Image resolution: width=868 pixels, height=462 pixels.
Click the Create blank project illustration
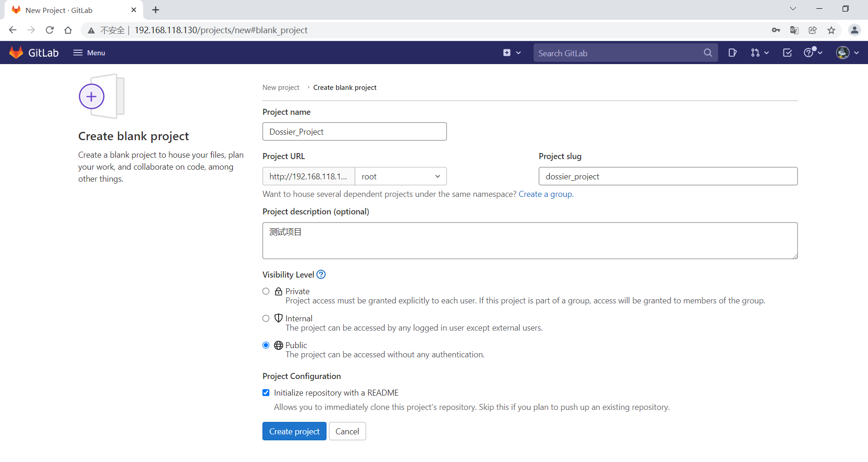pyautogui.click(x=102, y=96)
